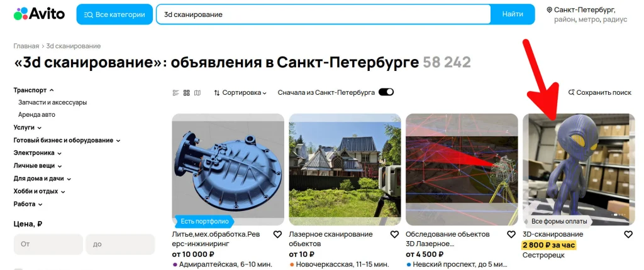Switch to grid view icon
This screenshot has height=270, width=644.
(186, 93)
